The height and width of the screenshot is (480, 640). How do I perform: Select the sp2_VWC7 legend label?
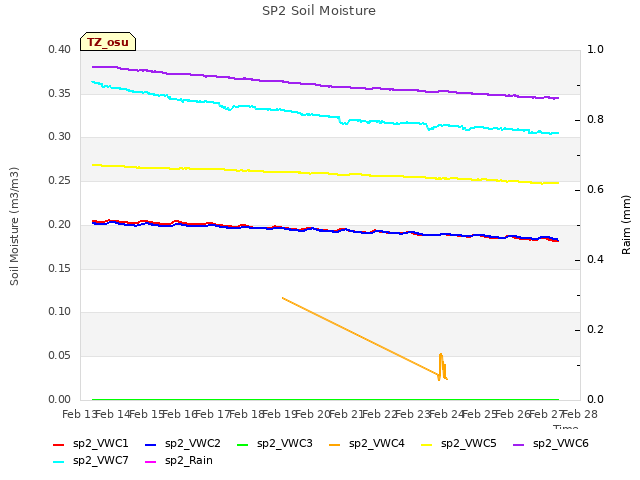(x=101, y=461)
